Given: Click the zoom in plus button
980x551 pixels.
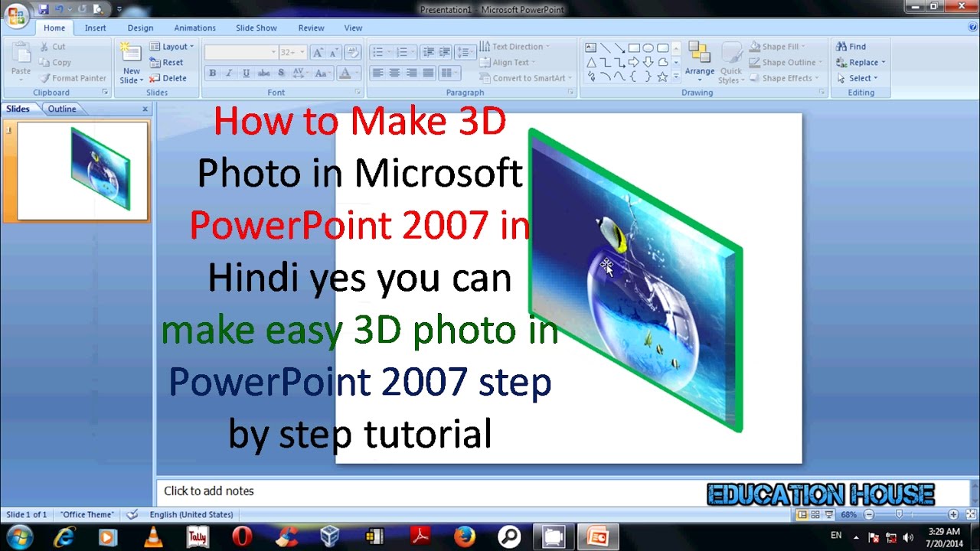Looking at the screenshot, I should (x=953, y=515).
